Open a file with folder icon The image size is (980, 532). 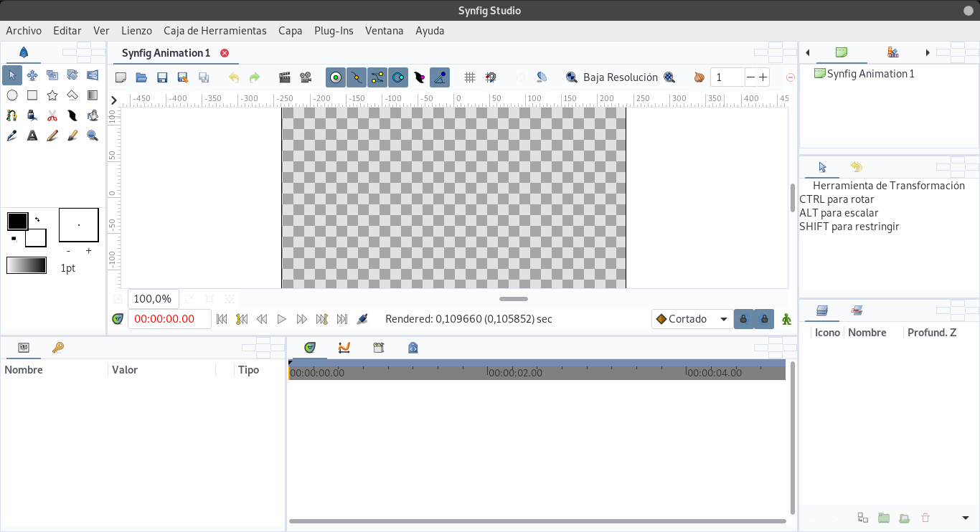(x=141, y=77)
